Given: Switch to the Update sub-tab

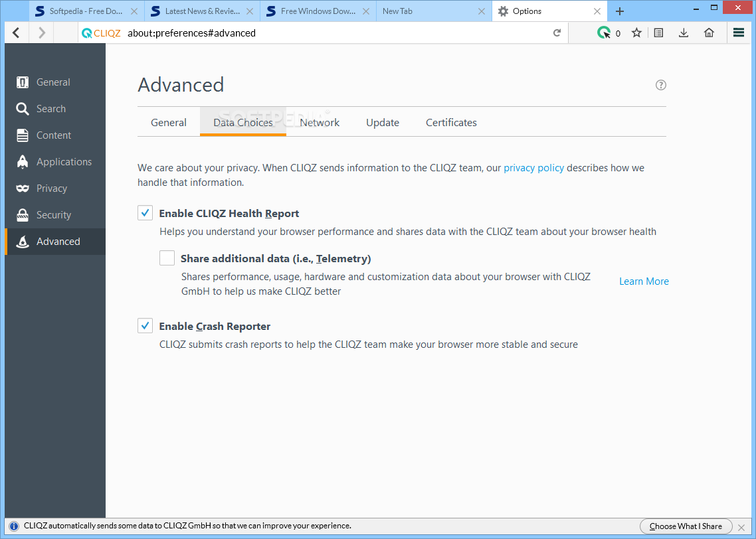Looking at the screenshot, I should point(383,122).
